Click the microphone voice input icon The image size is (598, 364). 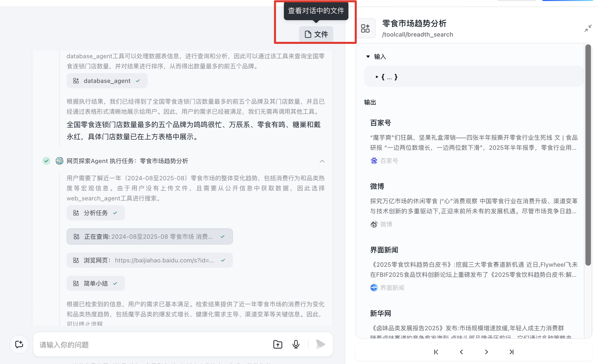click(296, 344)
